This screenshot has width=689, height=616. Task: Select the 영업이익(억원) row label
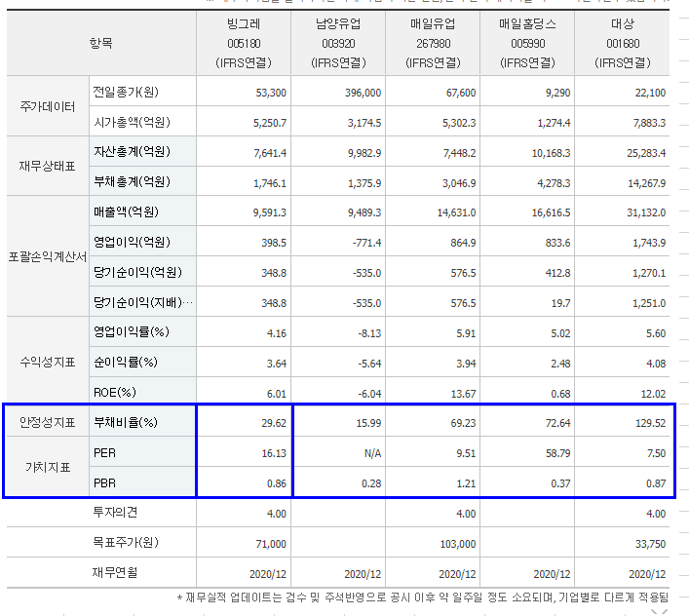click(x=132, y=242)
